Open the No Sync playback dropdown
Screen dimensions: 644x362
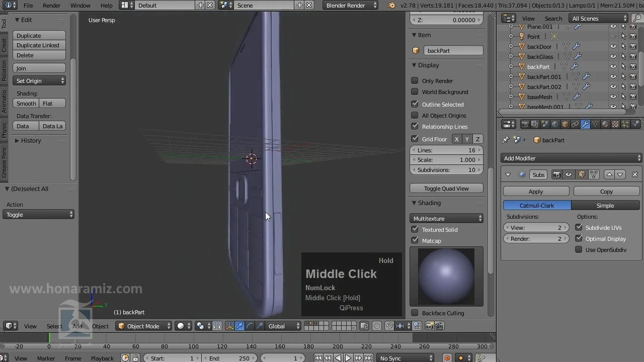click(x=406, y=358)
